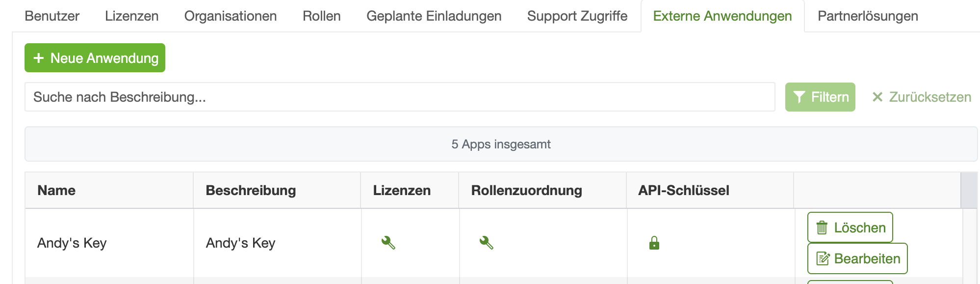Click the Beschreibung column header
This screenshot has width=980, height=284.
pos(251,191)
